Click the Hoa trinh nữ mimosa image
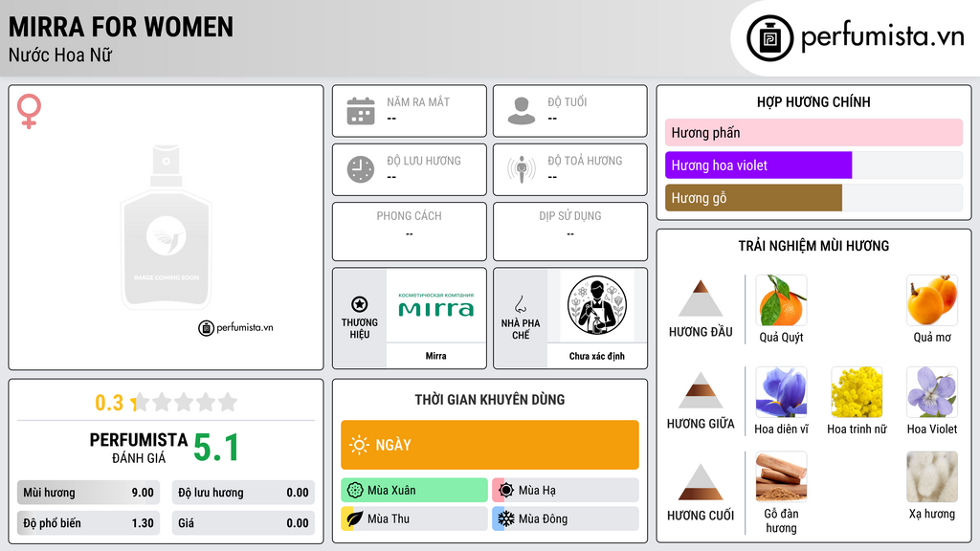This screenshot has height=551, width=980. coord(857,392)
